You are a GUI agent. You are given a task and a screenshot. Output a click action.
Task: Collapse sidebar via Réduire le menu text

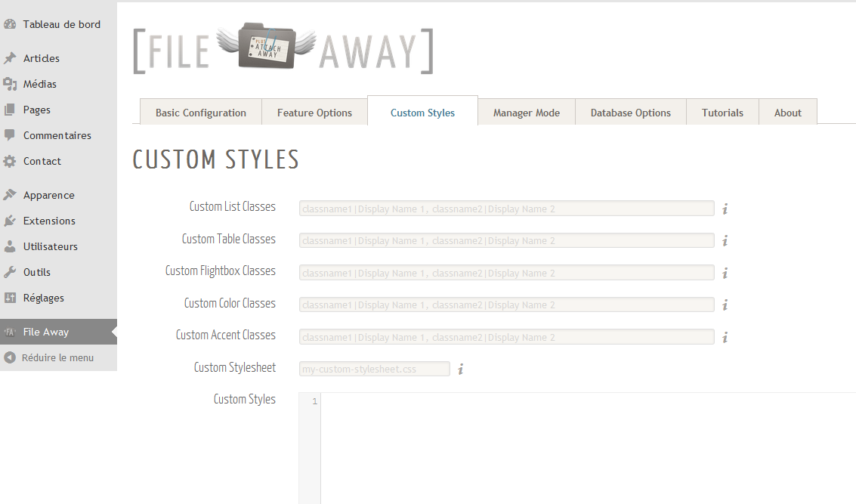tap(58, 357)
